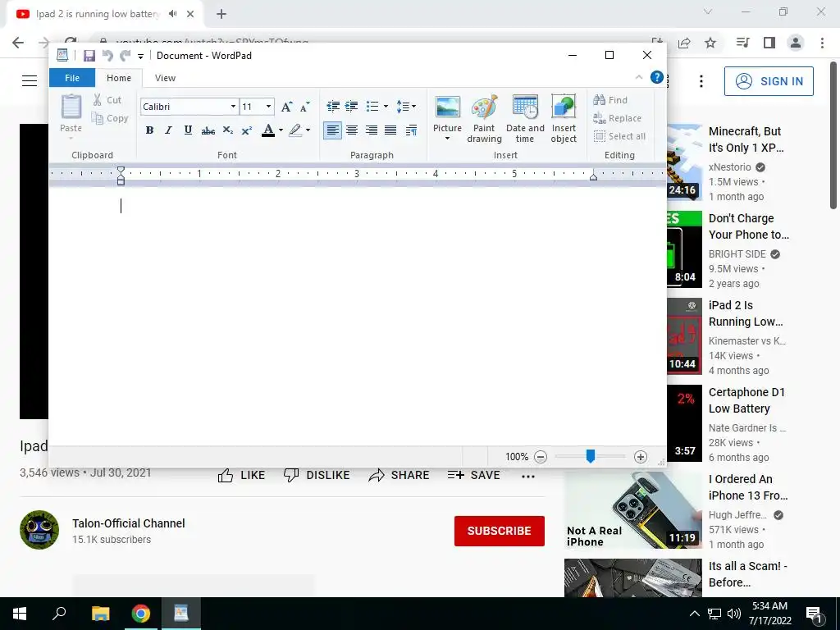Subscribe to Talon-Official Channel
This screenshot has height=630, width=840.
(500, 531)
